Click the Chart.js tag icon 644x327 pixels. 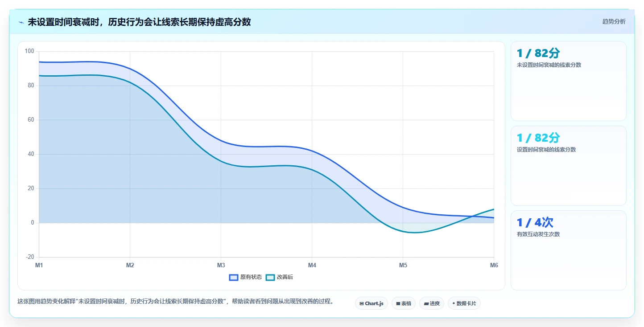pyautogui.click(x=361, y=303)
